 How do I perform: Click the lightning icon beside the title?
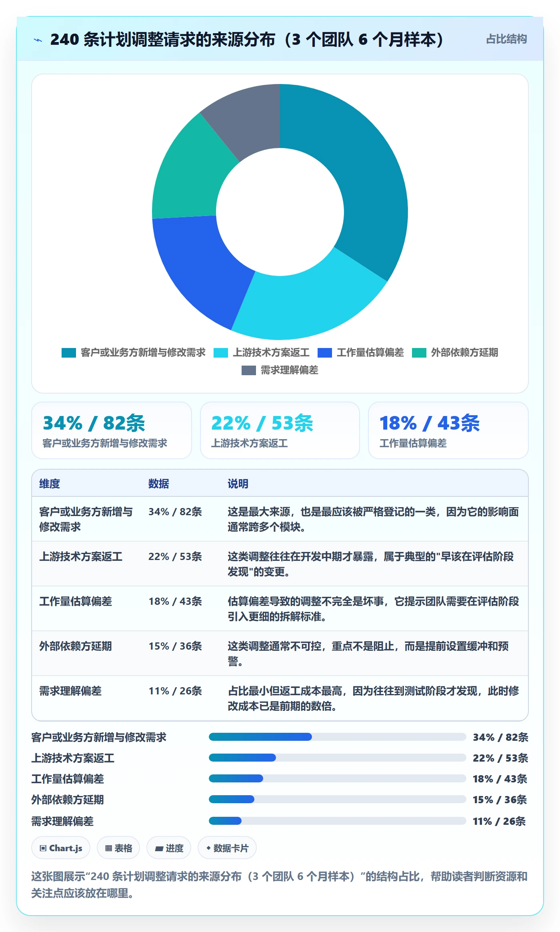click(x=38, y=40)
